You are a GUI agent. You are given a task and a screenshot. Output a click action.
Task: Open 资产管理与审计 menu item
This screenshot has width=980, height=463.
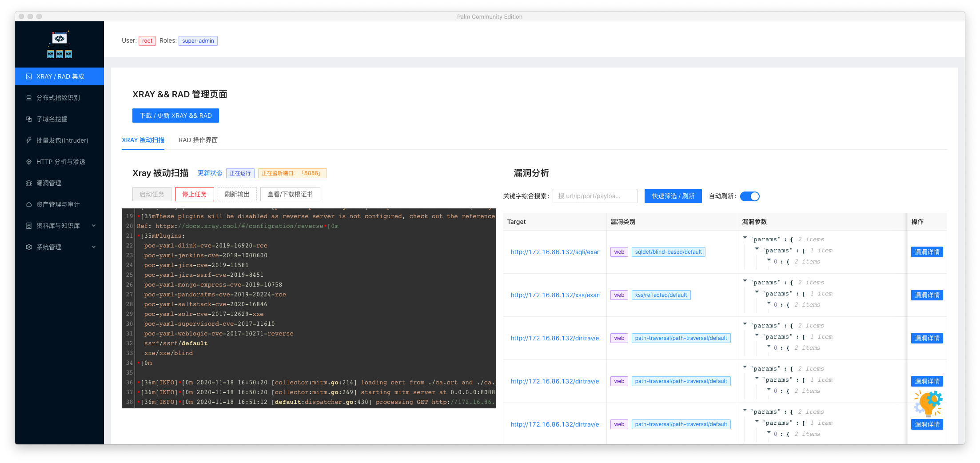coord(60,204)
